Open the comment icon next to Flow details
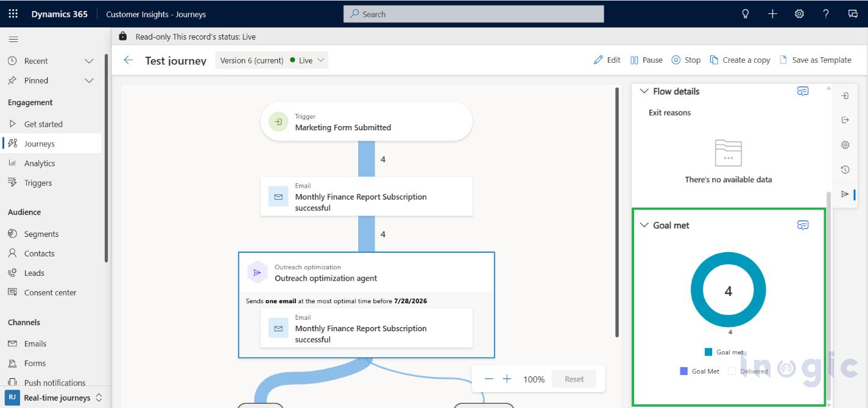Viewport: 868px width, 408px height. pos(803,91)
